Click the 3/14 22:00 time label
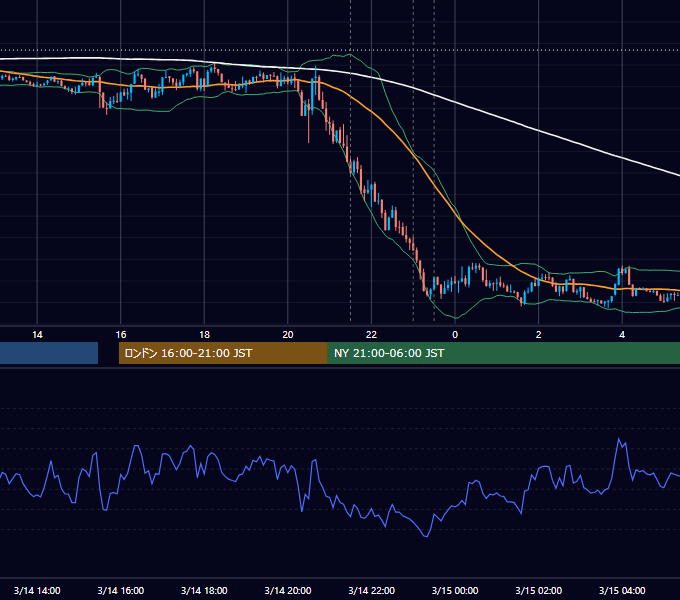The image size is (680, 600). (x=372, y=590)
